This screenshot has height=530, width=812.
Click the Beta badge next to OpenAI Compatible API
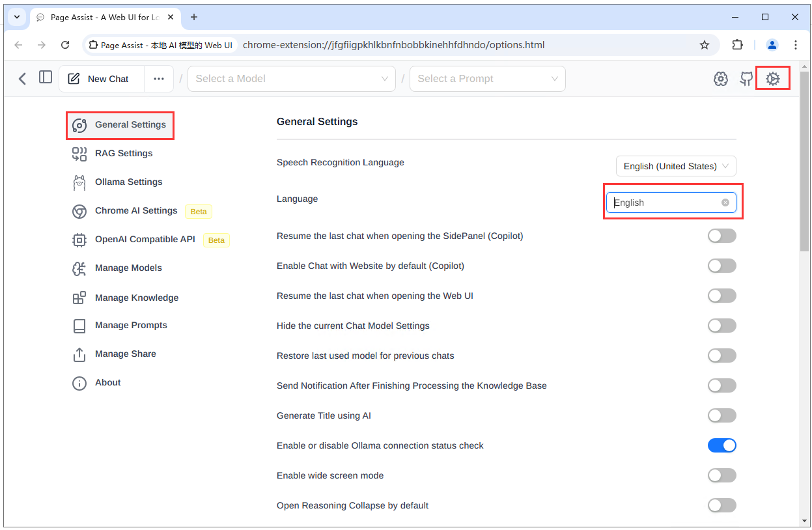216,240
